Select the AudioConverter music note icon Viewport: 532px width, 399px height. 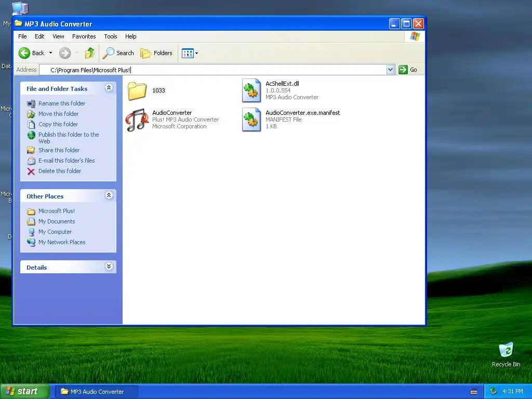click(137, 120)
